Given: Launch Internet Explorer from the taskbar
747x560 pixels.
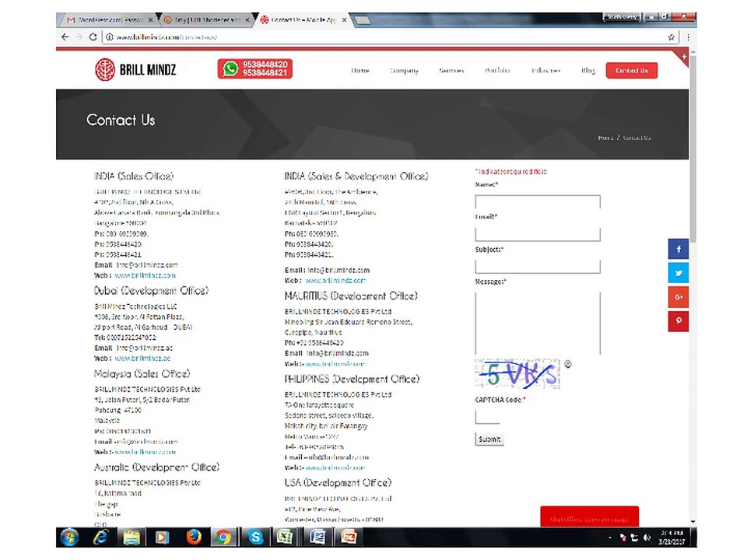Looking at the screenshot, I should [100, 537].
